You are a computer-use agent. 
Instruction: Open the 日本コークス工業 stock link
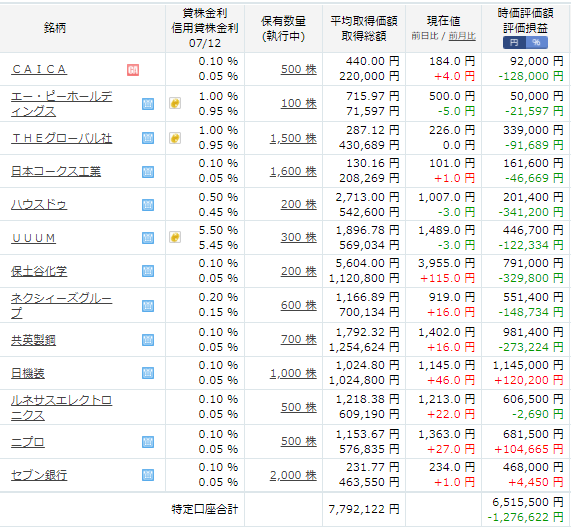pyautogui.click(x=56, y=171)
